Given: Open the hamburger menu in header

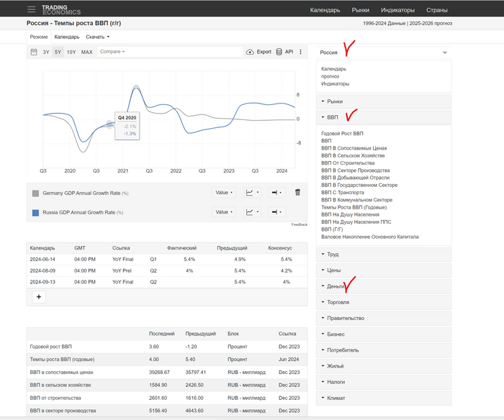Looking at the screenshot, I should 31,10.
